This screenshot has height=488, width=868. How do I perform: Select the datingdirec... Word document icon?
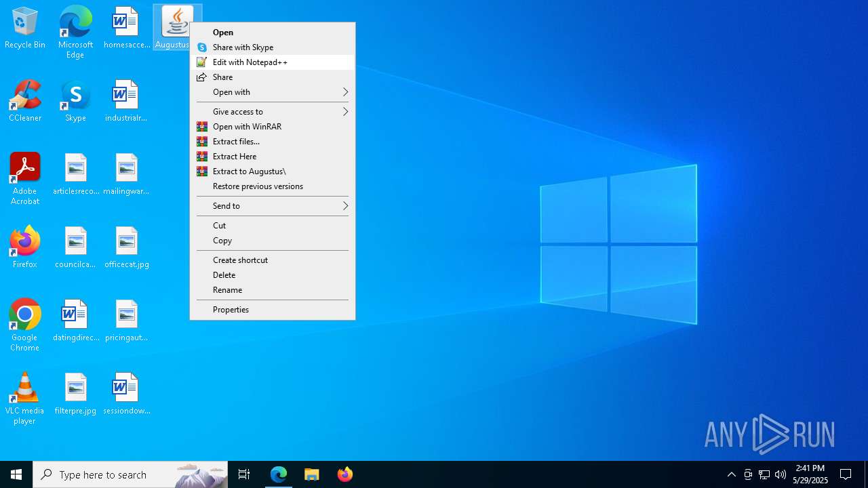[75, 321]
